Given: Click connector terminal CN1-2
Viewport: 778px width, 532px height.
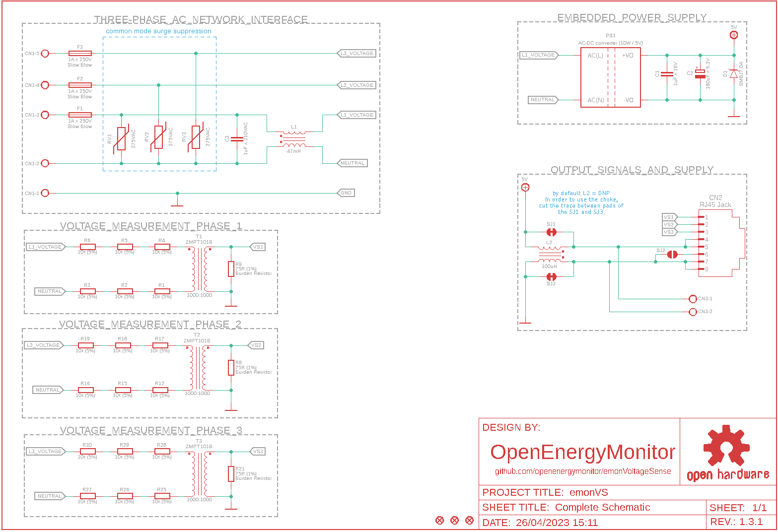Looking at the screenshot, I should click(45, 163).
